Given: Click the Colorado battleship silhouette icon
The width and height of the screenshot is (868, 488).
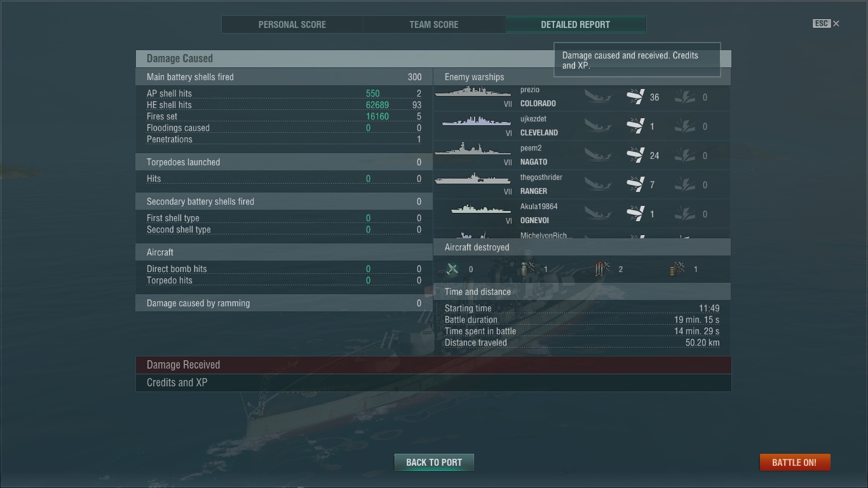Looking at the screenshot, I should point(473,93).
